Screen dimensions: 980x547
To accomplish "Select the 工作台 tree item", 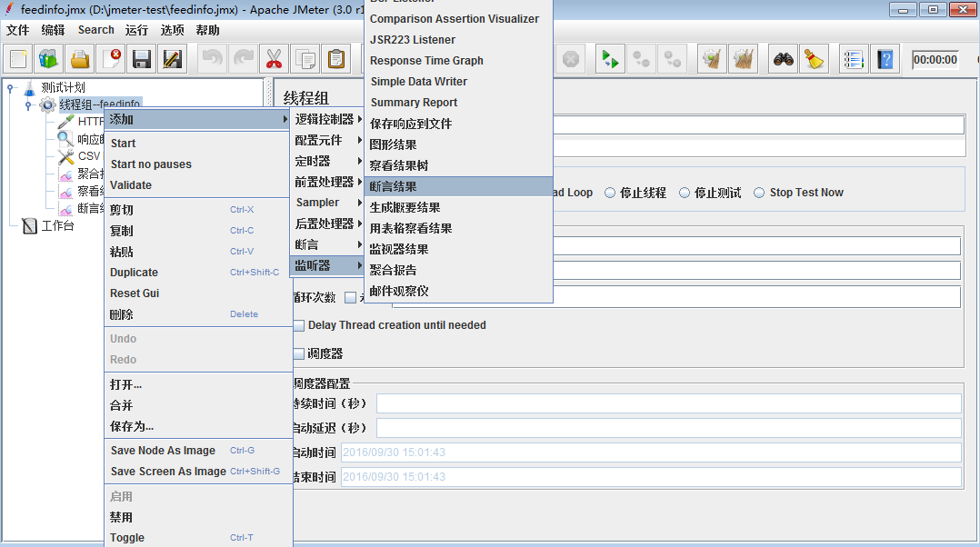I will coord(57,226).
